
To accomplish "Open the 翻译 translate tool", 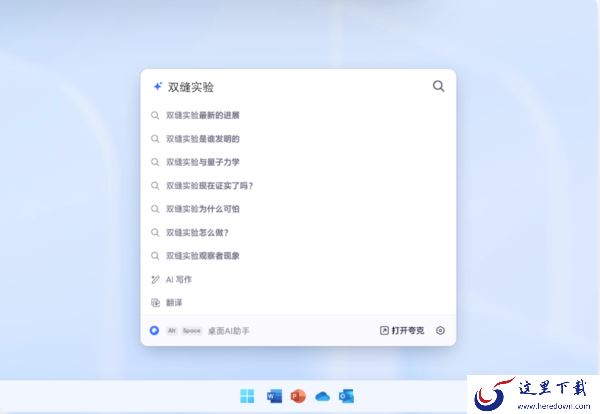I will click(298, 303).
